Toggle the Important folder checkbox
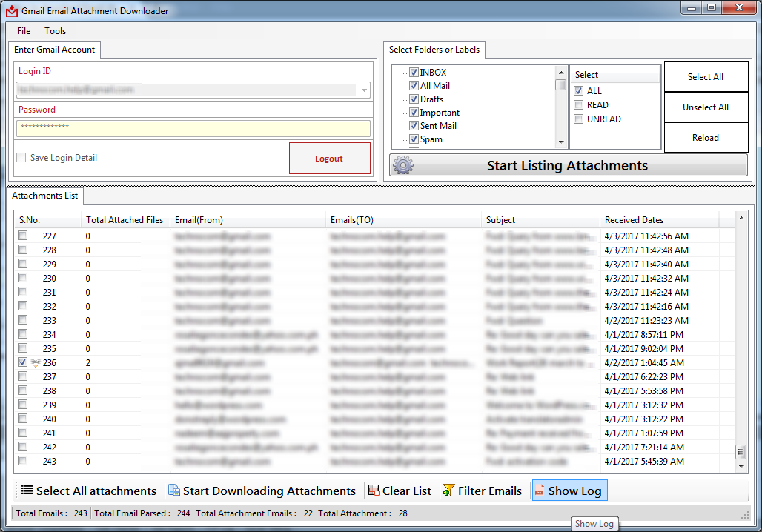 [414, 112]
